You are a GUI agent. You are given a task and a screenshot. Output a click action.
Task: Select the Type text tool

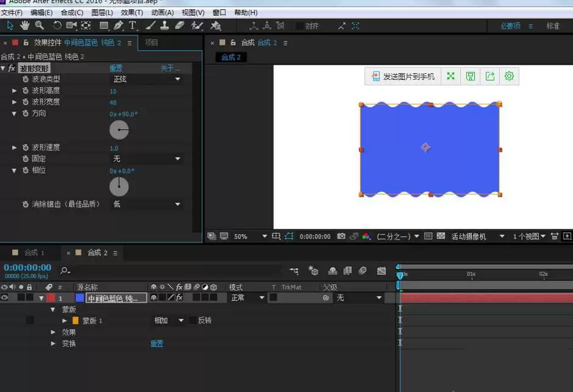click(x=132, y=26)
